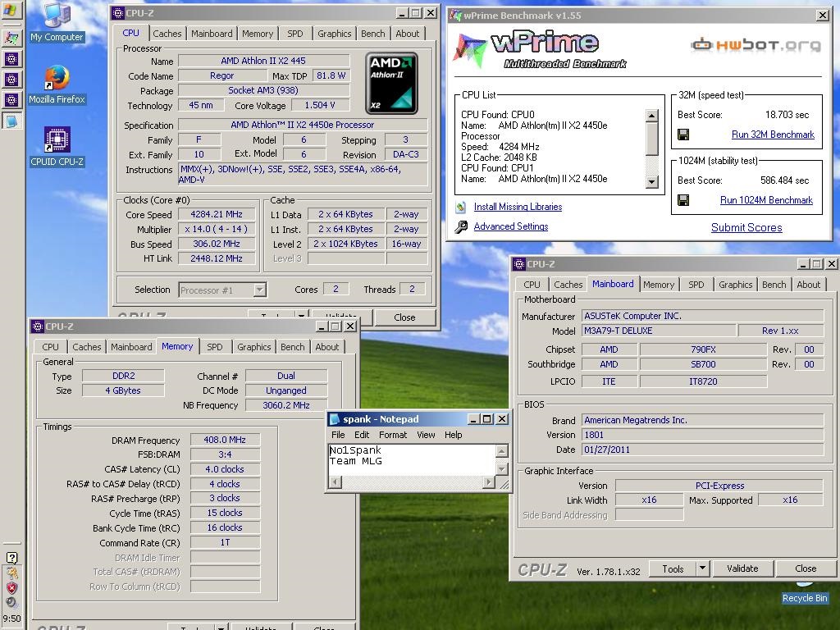Click the Core Speed 4284.21 MHz value

(x=217, y=214)
